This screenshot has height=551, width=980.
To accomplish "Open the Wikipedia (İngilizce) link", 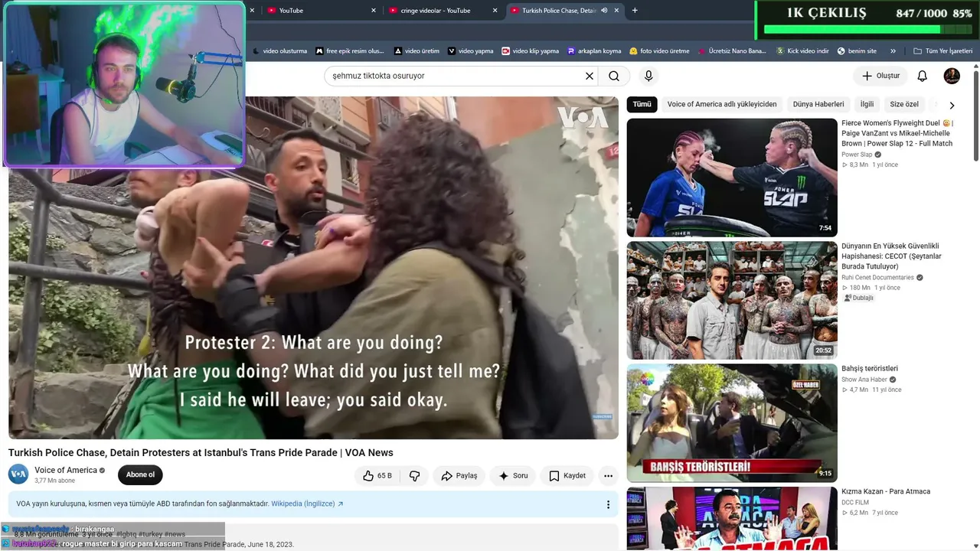I will [x=307, y=504].
